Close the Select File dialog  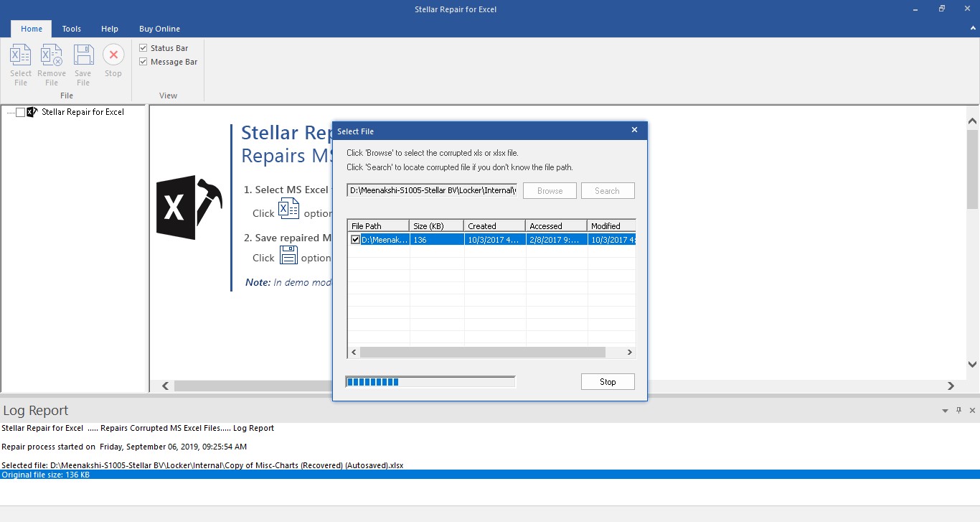pos(634,131)
